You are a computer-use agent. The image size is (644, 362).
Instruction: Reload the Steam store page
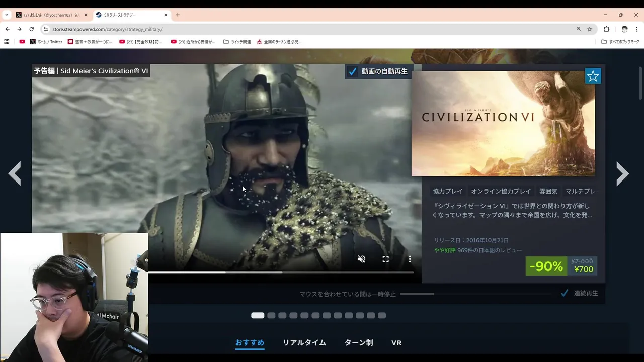[31, 29]
